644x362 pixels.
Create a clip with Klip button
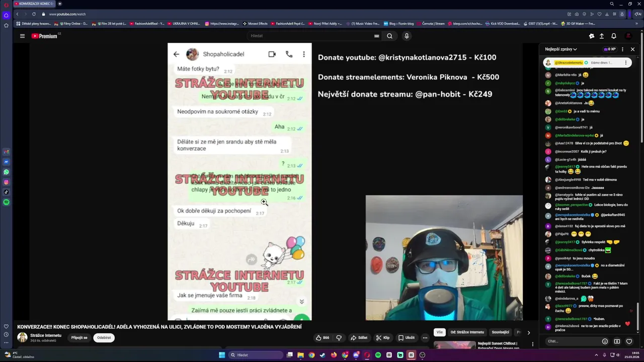tap(383, 338)
